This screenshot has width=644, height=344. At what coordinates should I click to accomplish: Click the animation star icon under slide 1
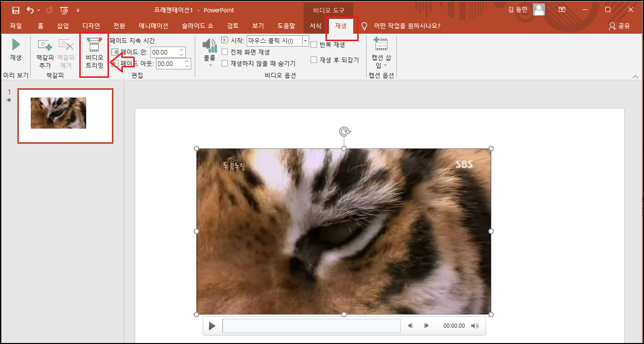(x=8, y=100)
